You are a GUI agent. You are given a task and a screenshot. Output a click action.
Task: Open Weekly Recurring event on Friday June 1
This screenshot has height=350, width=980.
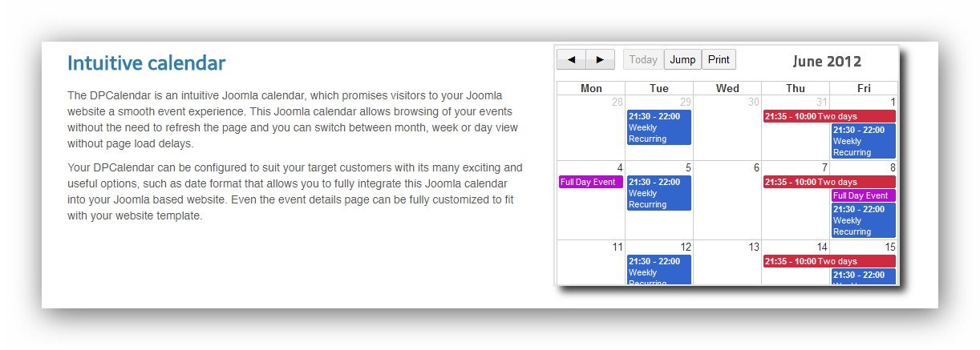pos(863,141)
